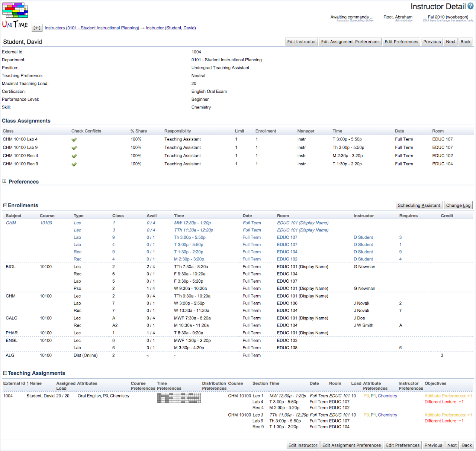
Task: Open class CHM 10100 Rec 4 row
Action: [x=238, y=156]
